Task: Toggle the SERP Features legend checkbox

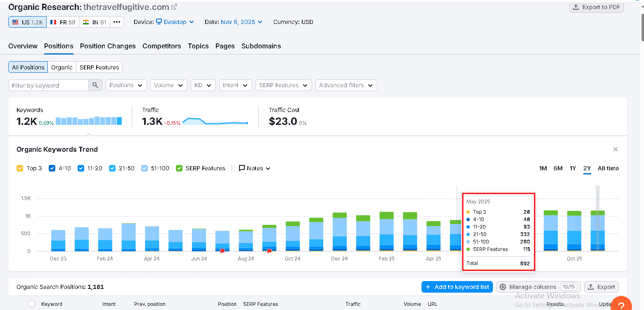Action: click(x=179, y=168)
